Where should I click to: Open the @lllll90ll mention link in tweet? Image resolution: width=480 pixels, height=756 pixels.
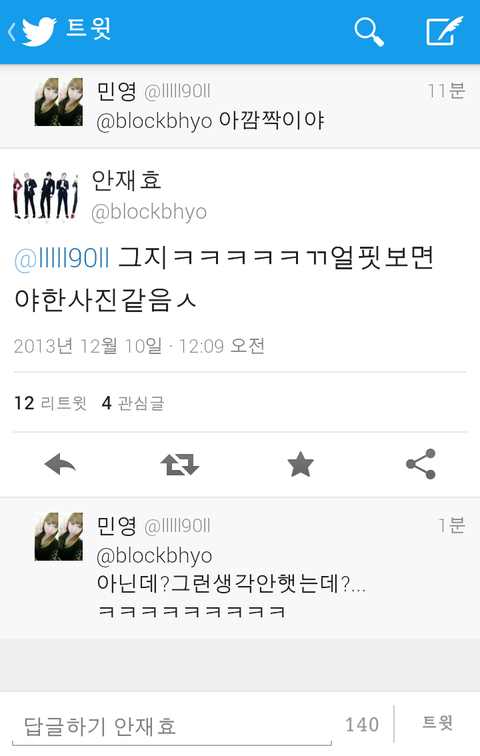(62, 258)
